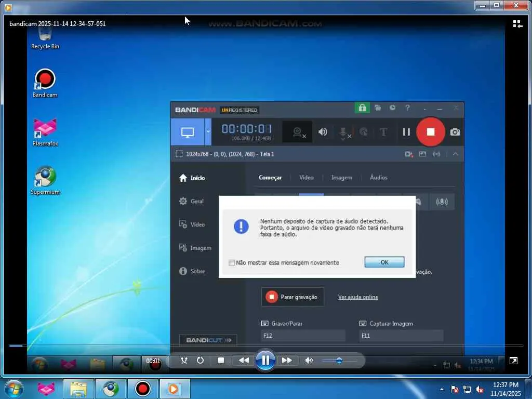Viewport: 532px width, 399px height.
Task: Click the broadcast signal icon in status row
Action: 436,154
